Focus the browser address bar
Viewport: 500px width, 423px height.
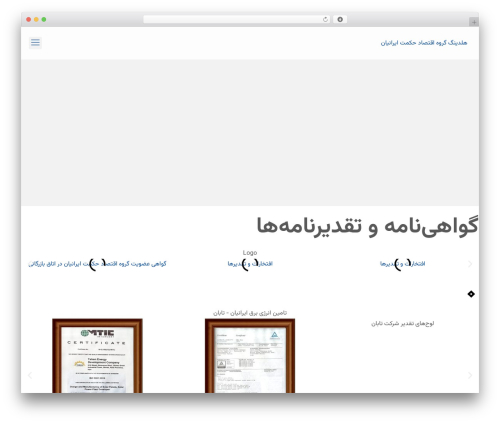tap(236, 20)
